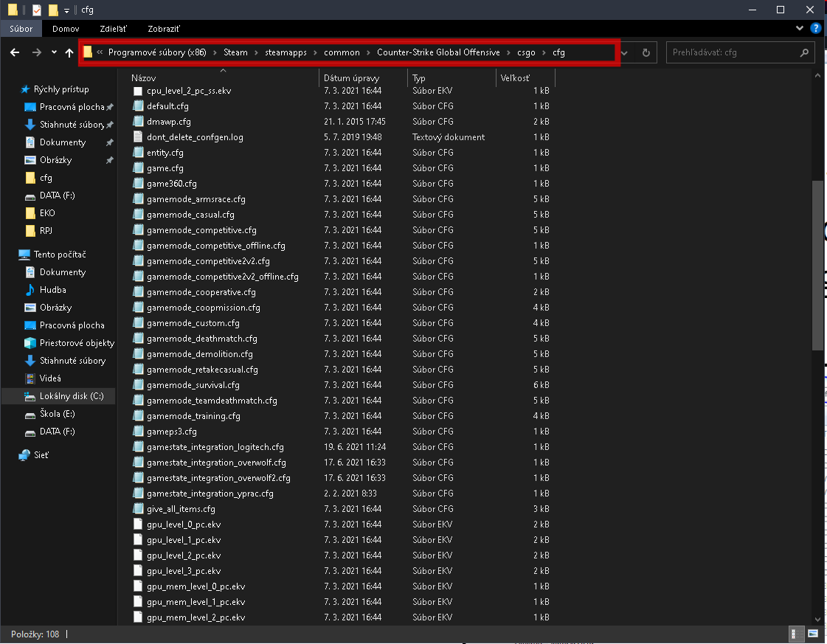Open the Zdieľať ribbon tab
The width and height of the screenshot is (827, 644).
point(113,29)
